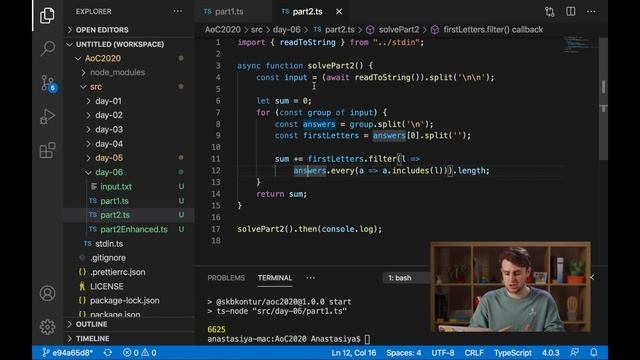Close the part2.ts editor tab
This screenshot has width=640, height=360.
point(339,12)
